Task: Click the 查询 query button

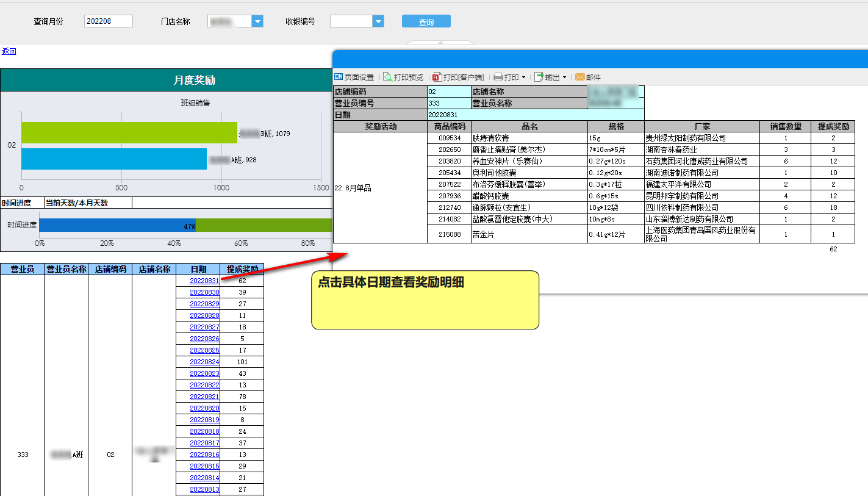Action: [x=426, y=21]
